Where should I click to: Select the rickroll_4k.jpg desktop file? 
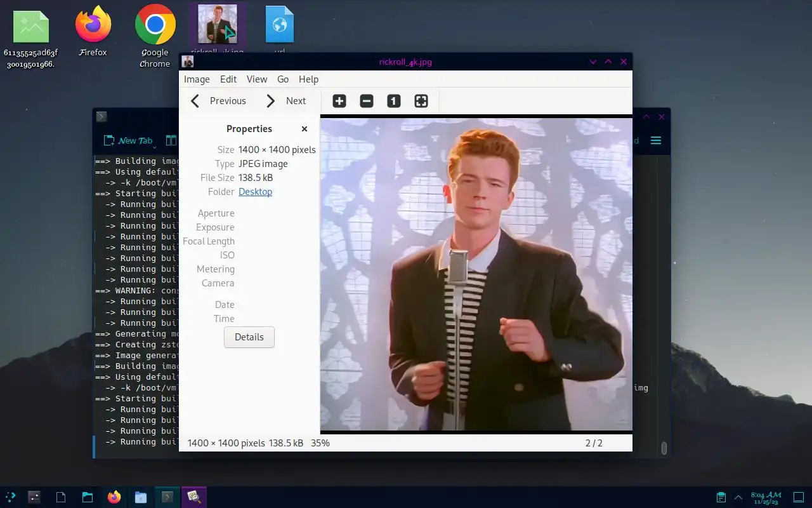pyautogui.click(x=218, y=29)
